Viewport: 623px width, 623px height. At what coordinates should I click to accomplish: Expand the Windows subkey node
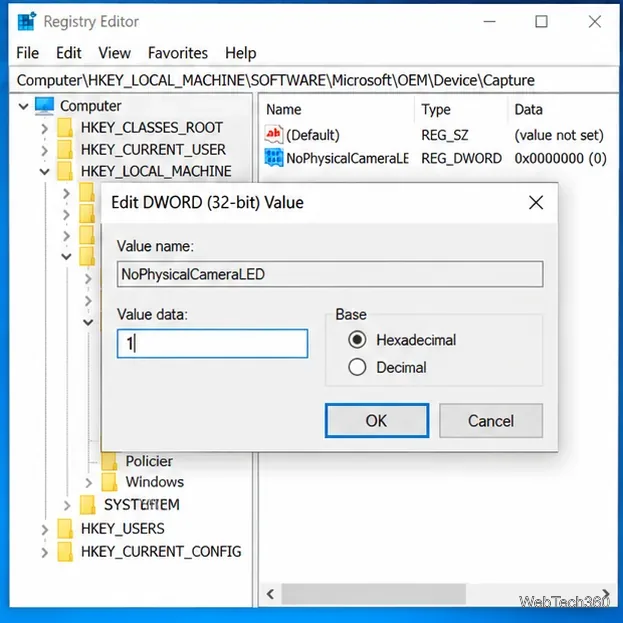(89, 483)
